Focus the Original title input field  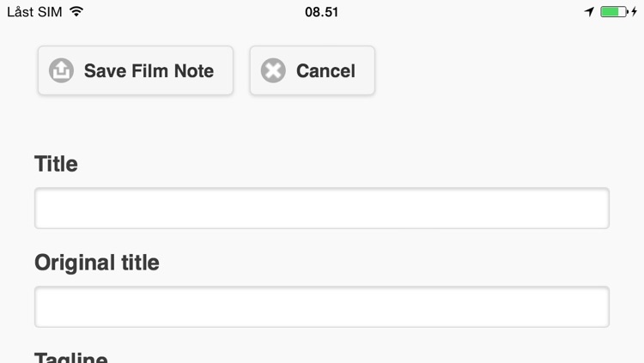[322, 306]
